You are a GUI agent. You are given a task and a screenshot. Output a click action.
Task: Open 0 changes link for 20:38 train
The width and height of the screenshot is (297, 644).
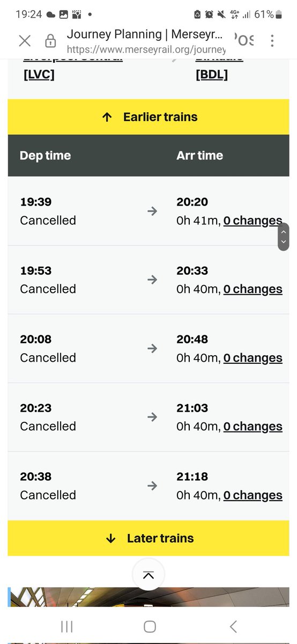[253, 495]
